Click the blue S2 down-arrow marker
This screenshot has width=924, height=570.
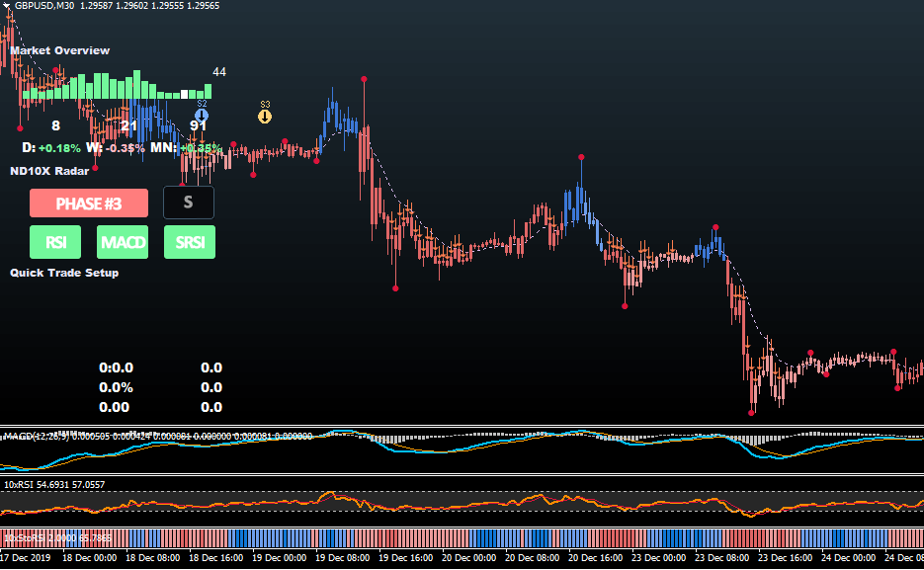click(202, 115)
